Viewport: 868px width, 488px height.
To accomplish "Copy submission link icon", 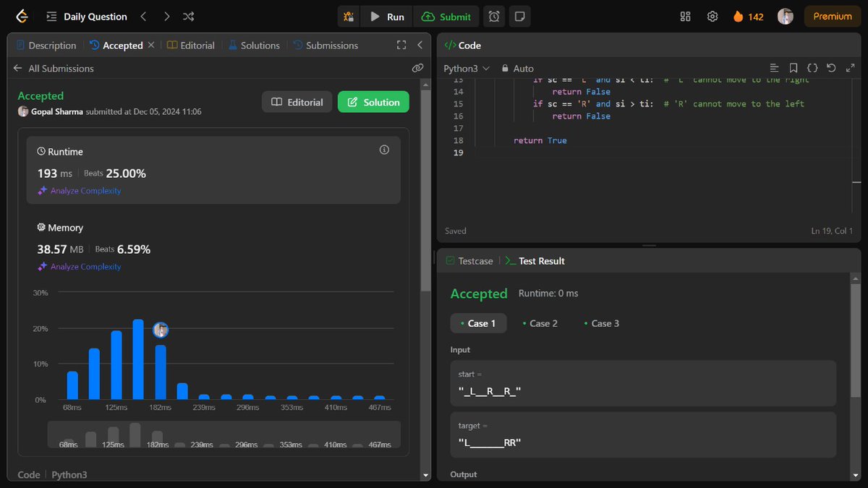I will (x=417, y=68).
